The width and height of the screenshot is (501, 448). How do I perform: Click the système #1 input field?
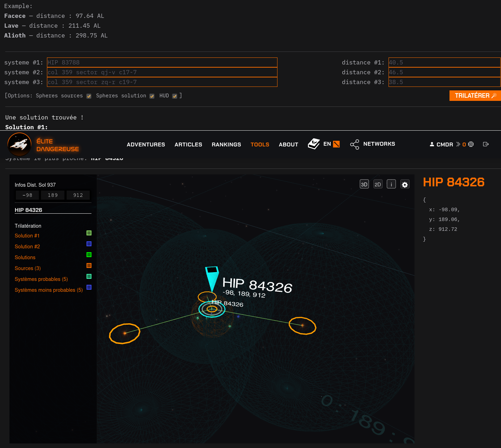click(x=162, y=62)
